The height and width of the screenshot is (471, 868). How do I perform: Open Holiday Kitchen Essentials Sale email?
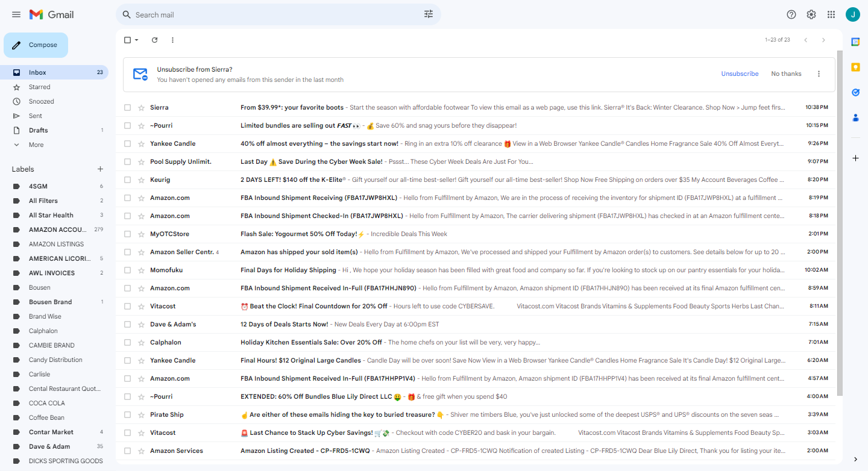(476, 342)
